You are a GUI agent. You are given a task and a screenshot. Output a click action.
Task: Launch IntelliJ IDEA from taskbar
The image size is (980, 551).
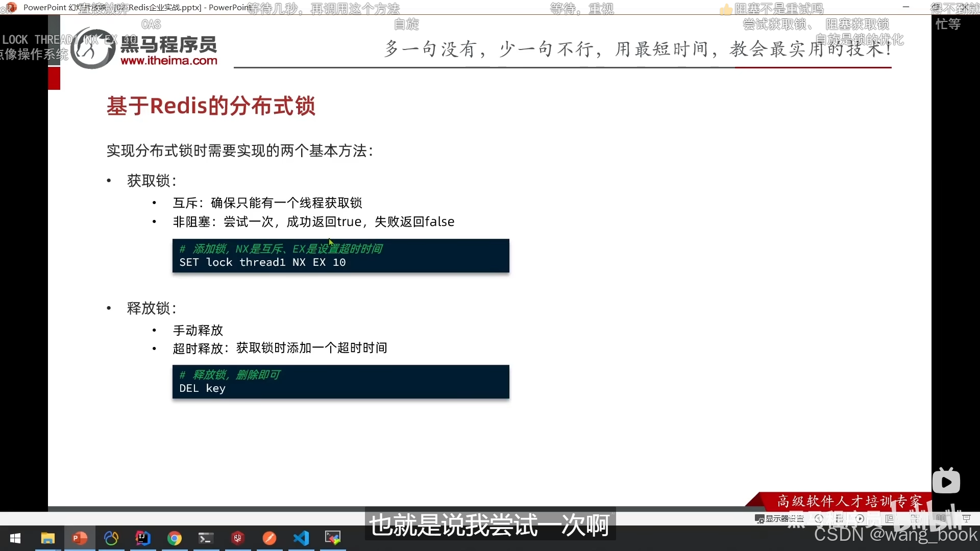point(143,538)
